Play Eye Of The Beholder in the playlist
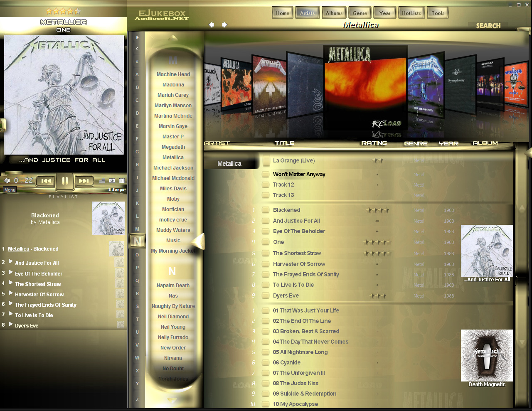The height and width of the screenshot is (411, 532). click(x=11, y=273)
